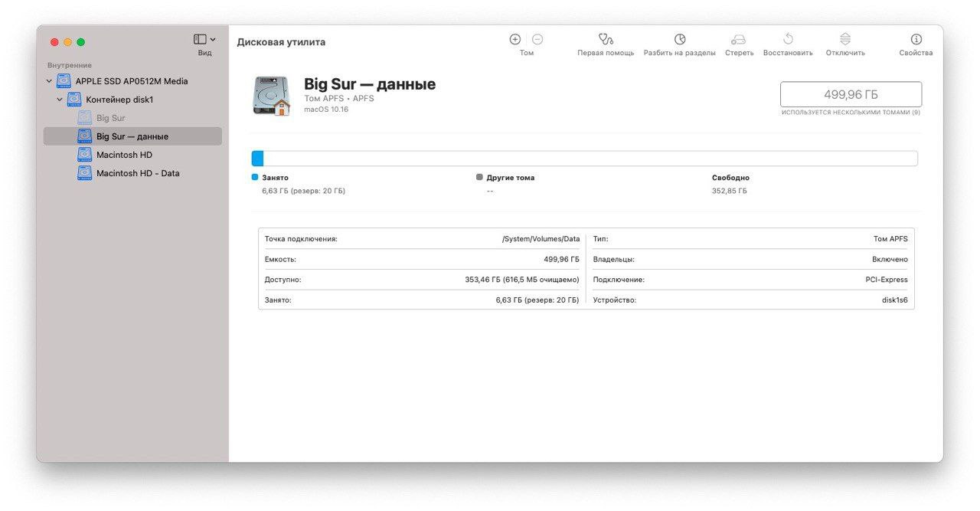980x511 pixels.
Task: Select Big Sur — данные volume
Action: pyautogui.click(x=132, y=136)
